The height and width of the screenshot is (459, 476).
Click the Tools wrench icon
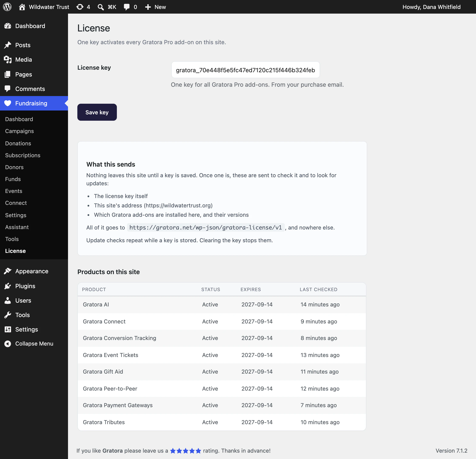pos(8,315)
